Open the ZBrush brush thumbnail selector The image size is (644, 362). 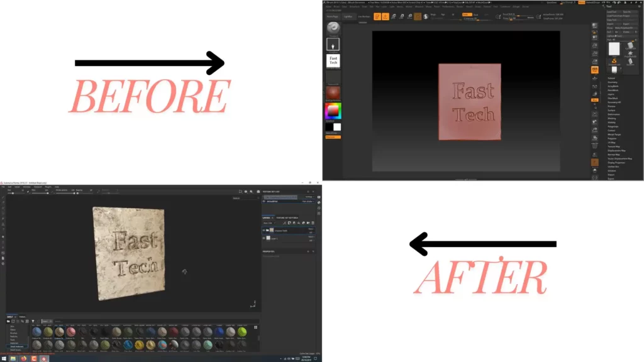click(x=333, y=28)
